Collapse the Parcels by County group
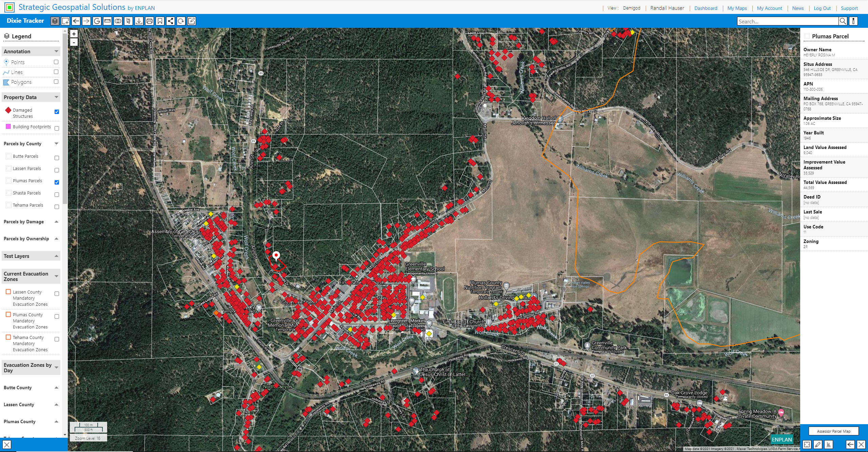 click(56, 144)
